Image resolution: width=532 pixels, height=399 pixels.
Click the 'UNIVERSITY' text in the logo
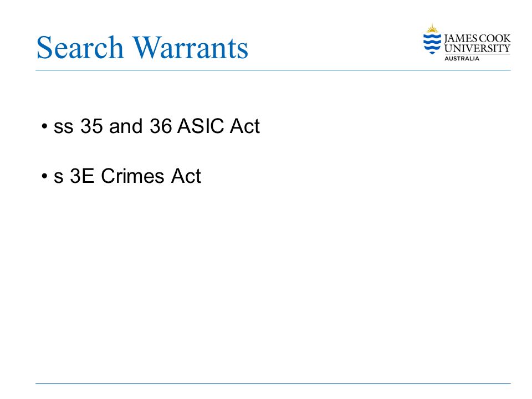(x=477, y=49)
